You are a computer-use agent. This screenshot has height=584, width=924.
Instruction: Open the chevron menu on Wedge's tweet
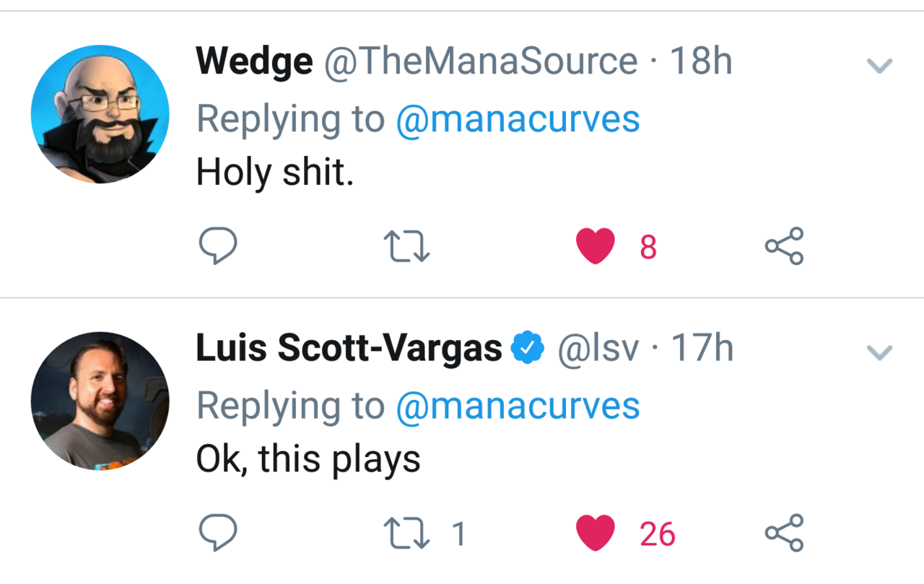point(879,66)
